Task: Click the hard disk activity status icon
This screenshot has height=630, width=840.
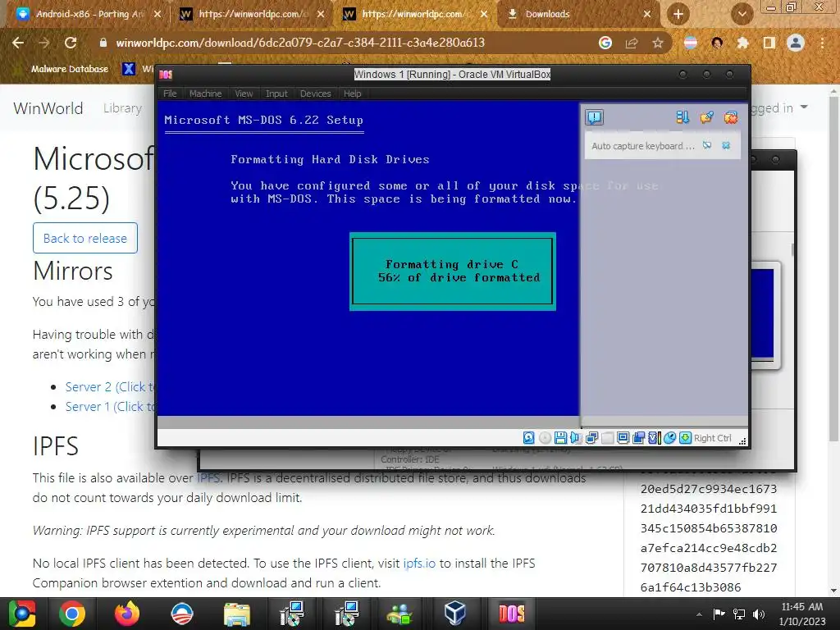Action: click(529, 438)
